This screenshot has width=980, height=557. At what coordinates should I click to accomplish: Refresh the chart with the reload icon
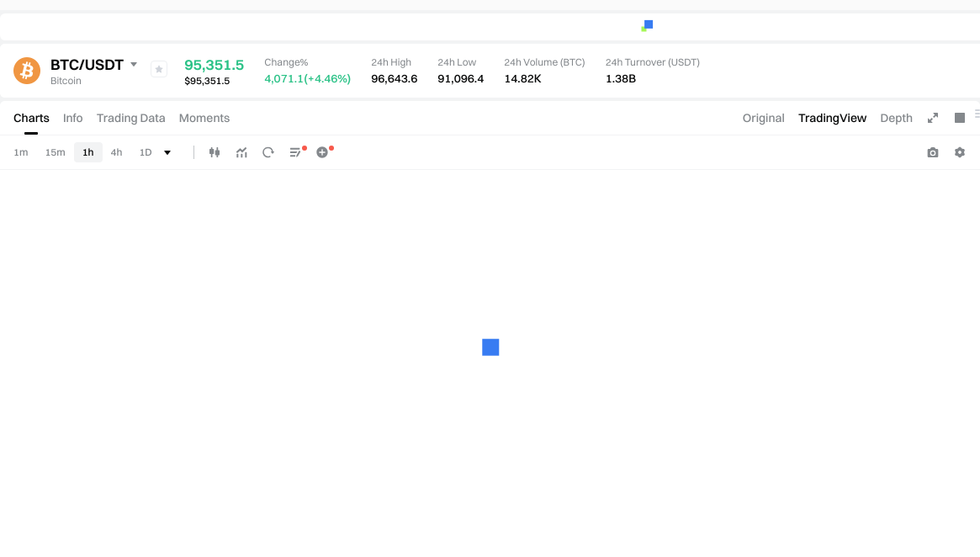(x=268, y=151)
